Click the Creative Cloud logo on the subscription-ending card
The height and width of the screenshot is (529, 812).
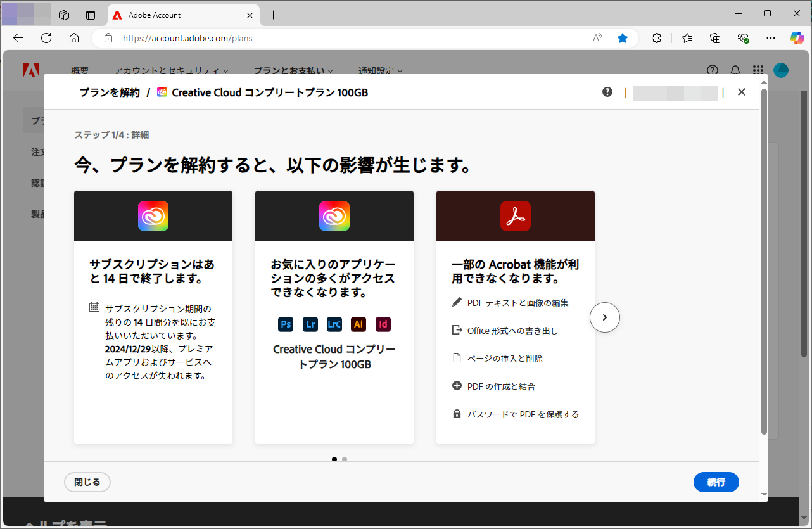click(153, 216)
